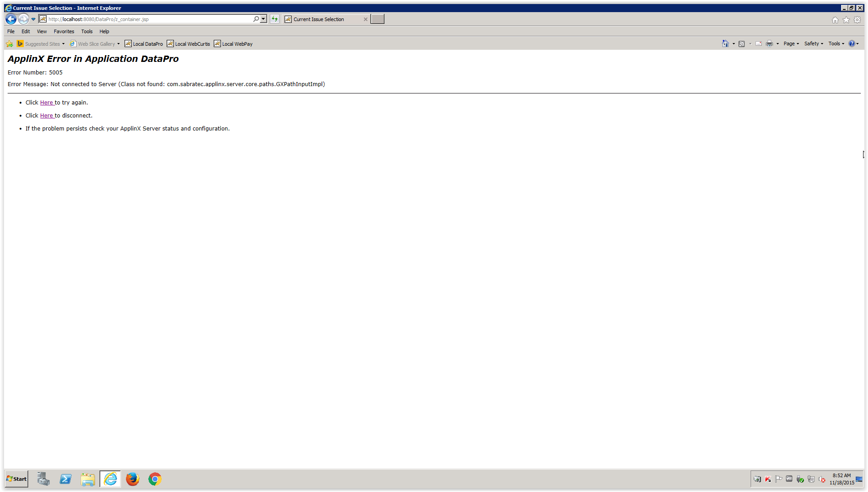Expand the address bar autocomplete dropdown
The image size is (868, 492).
tap(263, 19)
